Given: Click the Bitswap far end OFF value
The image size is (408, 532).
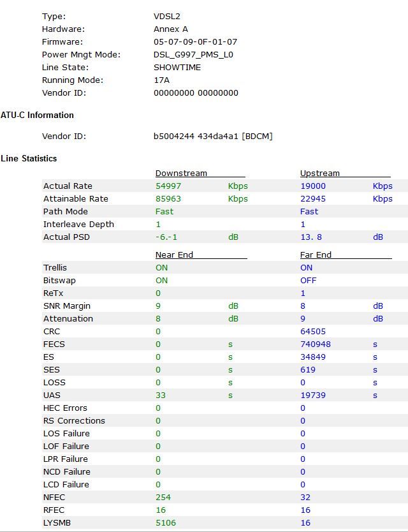Looking at the screenshot, I should tap(309, 280).
